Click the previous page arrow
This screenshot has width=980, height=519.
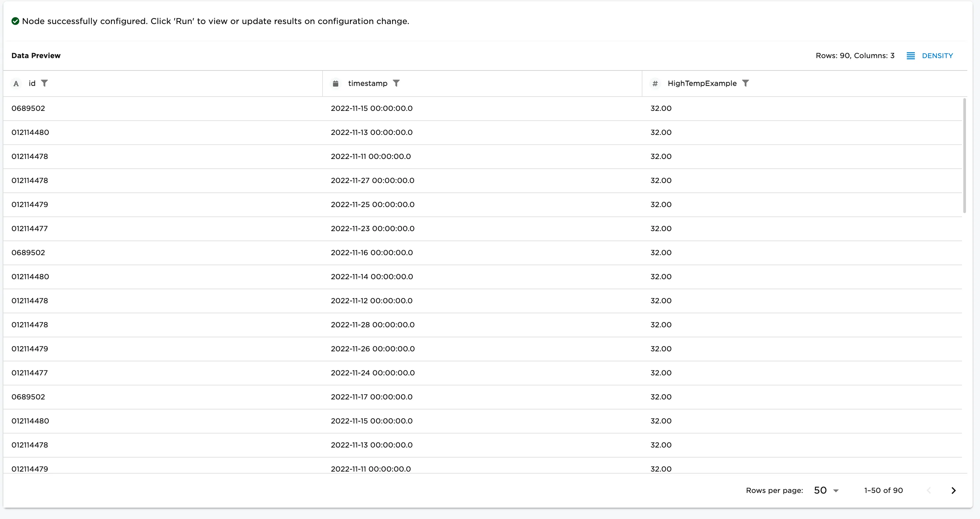(929, 491)
